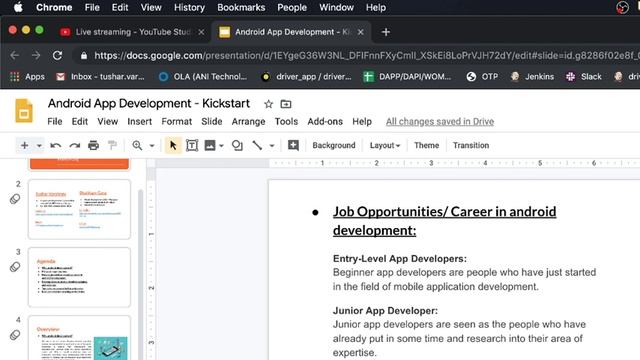Switch to Live streaming YouTube Studio tab
Image resolution: width=640 pixels, height=360 pixels.
coord(133,32)
